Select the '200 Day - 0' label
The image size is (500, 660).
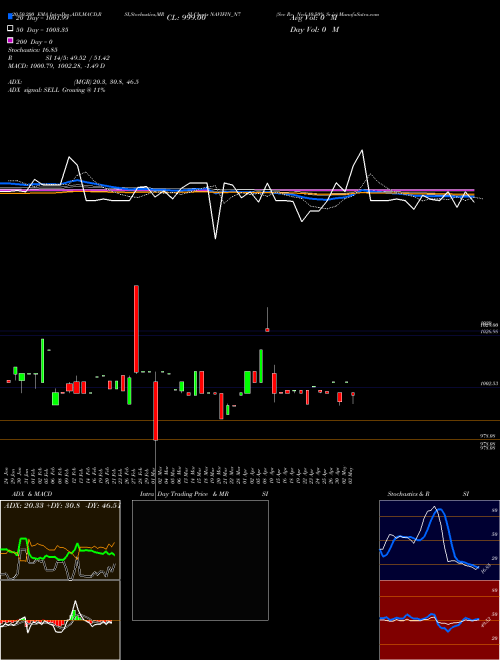[35, 42]
